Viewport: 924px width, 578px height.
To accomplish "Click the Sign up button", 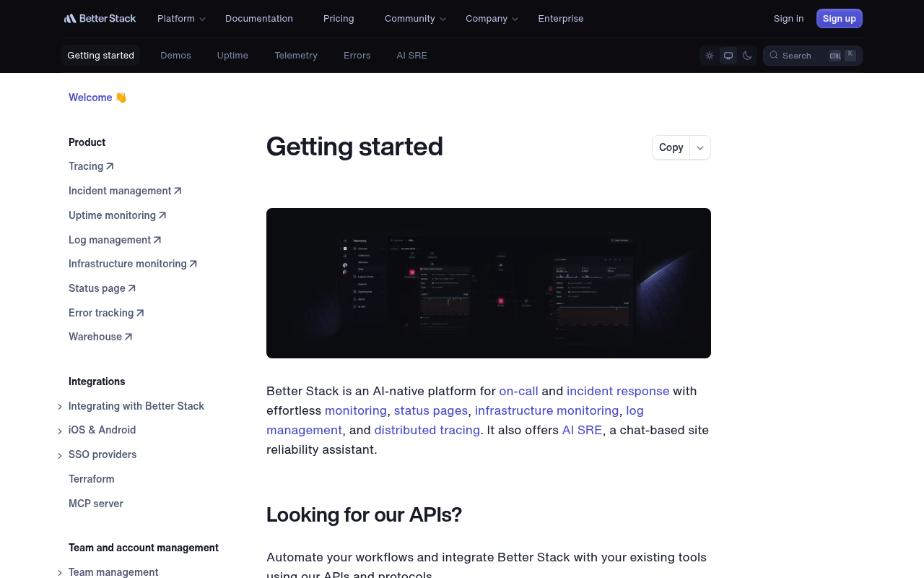I will (840, 19).
